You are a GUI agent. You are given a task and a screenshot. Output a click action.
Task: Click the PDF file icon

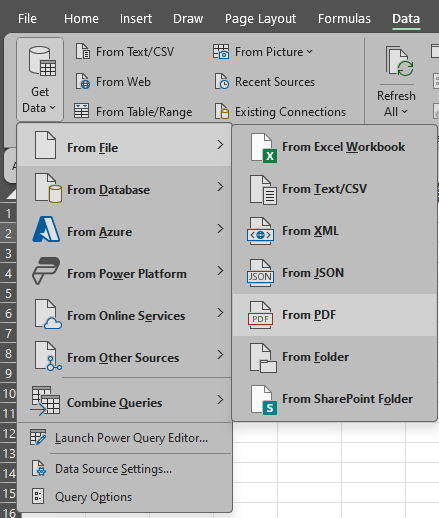(x=261, y=315)
